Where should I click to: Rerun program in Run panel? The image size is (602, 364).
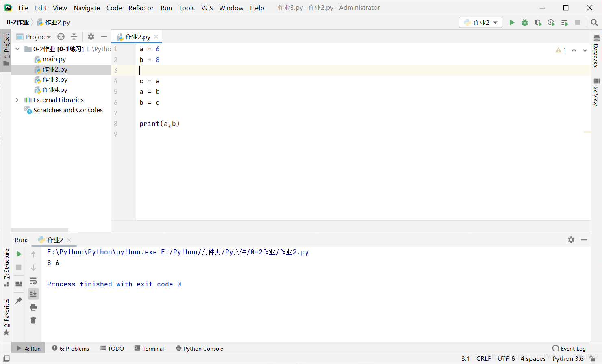click(x=19, y=254)
